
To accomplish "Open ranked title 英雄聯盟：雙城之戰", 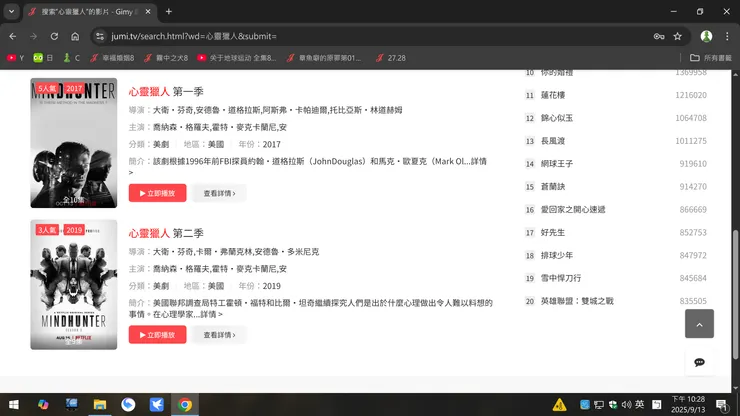I will coord(577,301).
